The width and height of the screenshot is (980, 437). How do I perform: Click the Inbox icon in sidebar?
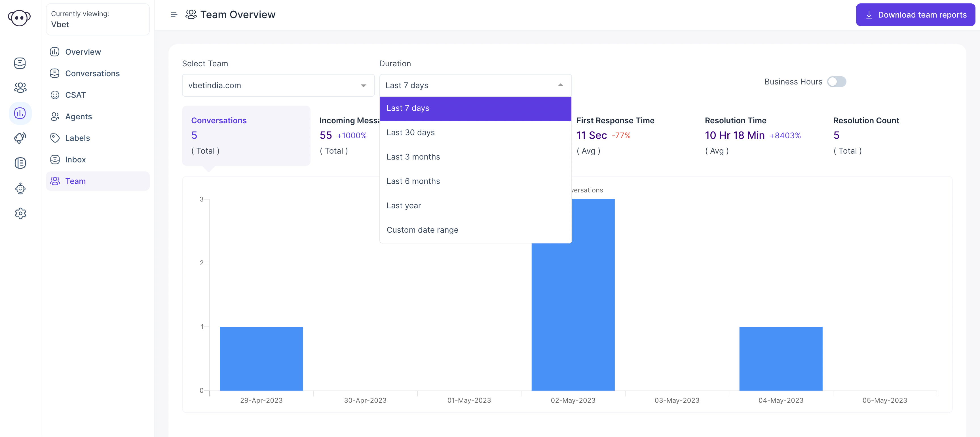pyautogui.click(x=55, y=159)
